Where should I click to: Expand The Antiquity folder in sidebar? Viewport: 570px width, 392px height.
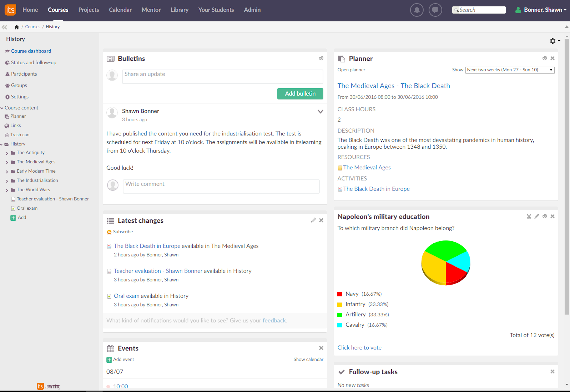point(7,153)
